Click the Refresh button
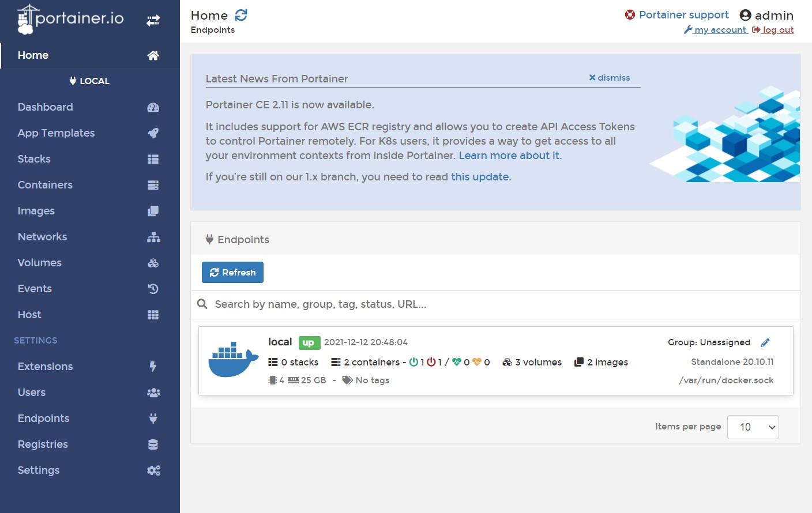This screenshot has width=812, height=513. [232, 272]
